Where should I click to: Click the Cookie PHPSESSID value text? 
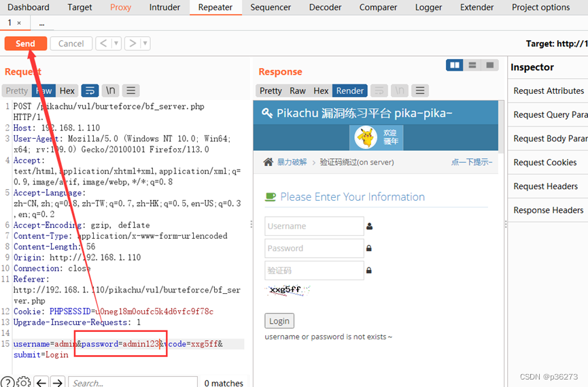154,312
